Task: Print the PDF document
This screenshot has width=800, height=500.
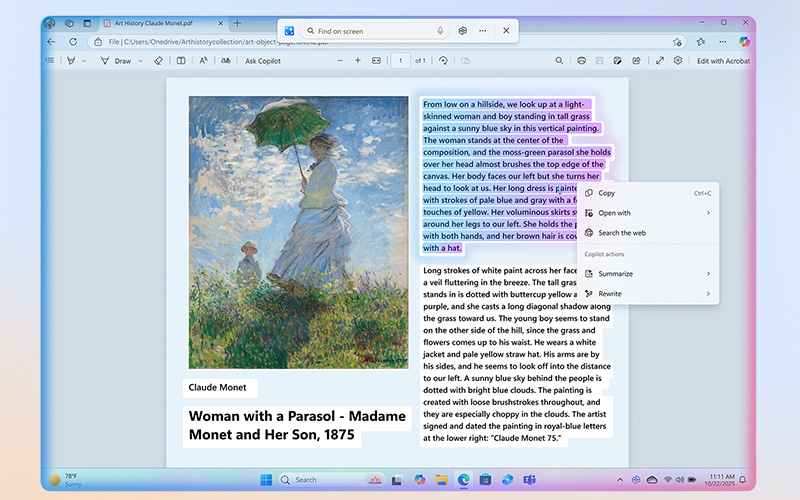Action: [x=581, y=61]
